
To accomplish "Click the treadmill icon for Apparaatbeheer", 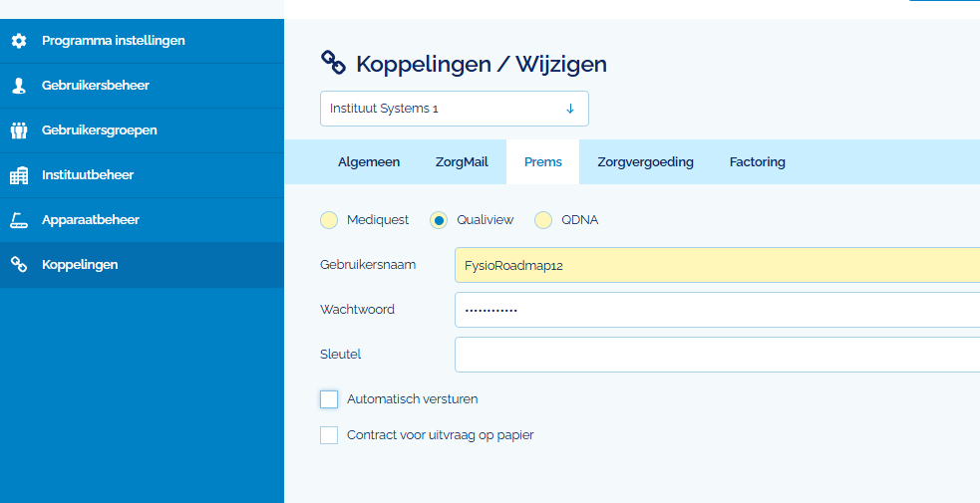I will [19, 220].
